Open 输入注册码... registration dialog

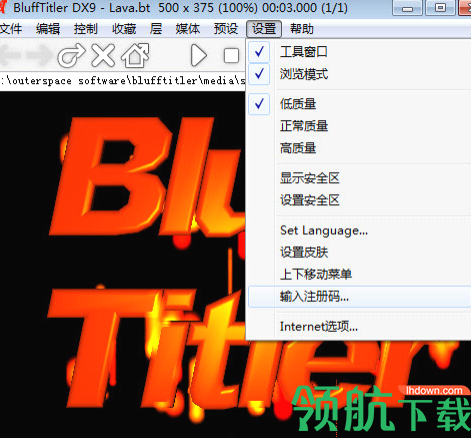point(359,296)
